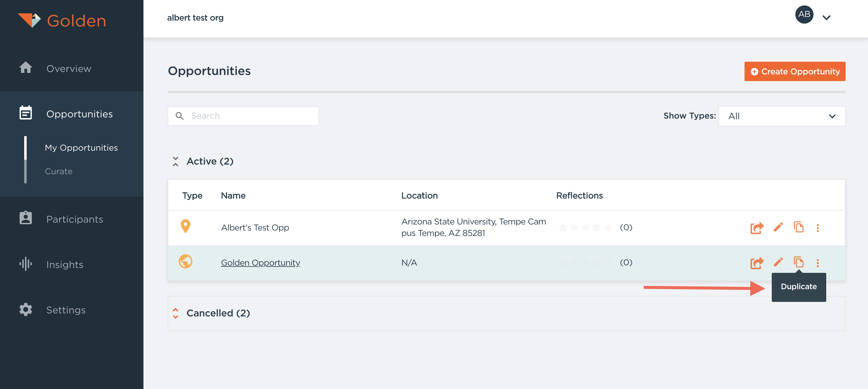Open the Show Types dropdown
The height and width of the screenshot is (389, 868).
[x=781, y=116]
